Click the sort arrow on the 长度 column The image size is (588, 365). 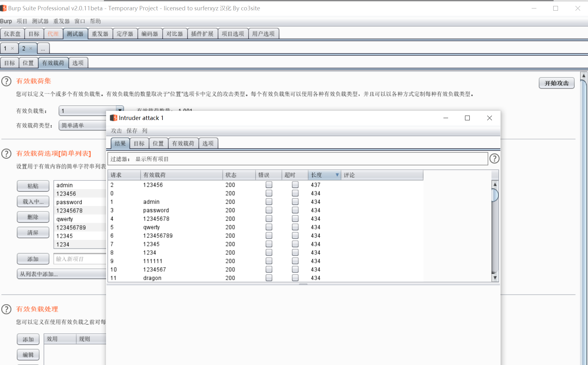pos(336,175)
